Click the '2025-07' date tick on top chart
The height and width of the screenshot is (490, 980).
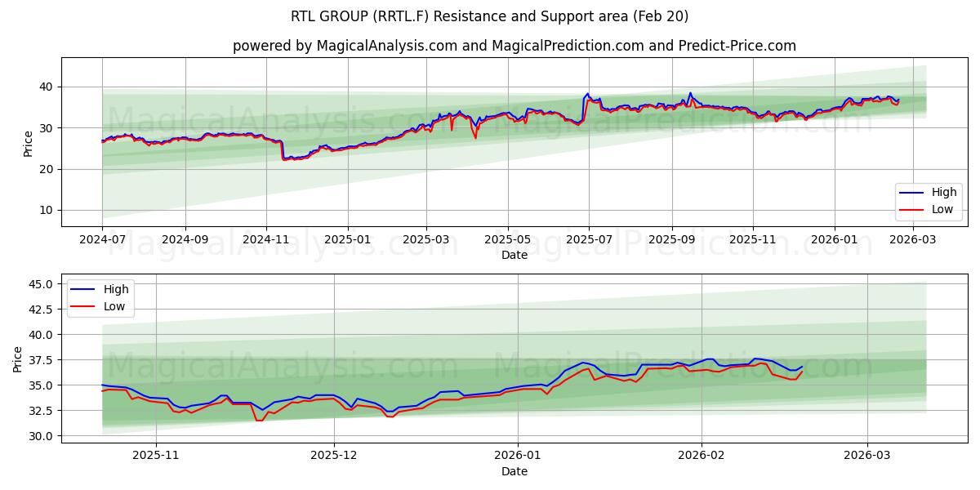[590, 241]
